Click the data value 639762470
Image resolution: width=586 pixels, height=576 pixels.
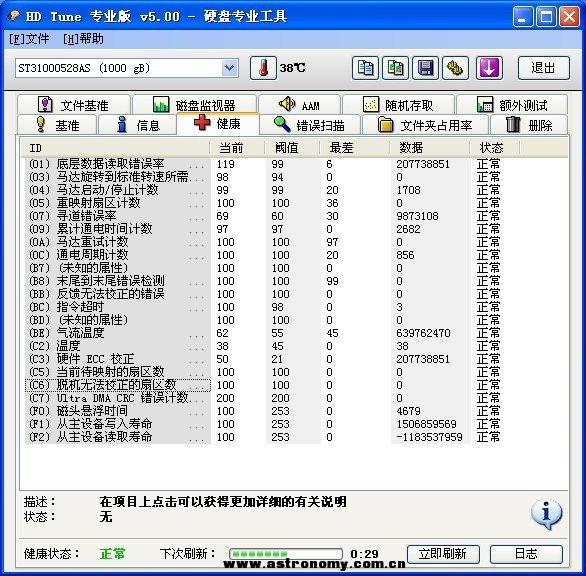tap(423, 333)
